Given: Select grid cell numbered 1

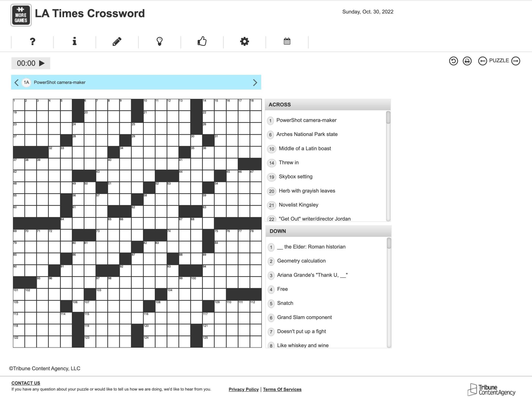Looking at the screenshot, I should click(x=19, y=105).
